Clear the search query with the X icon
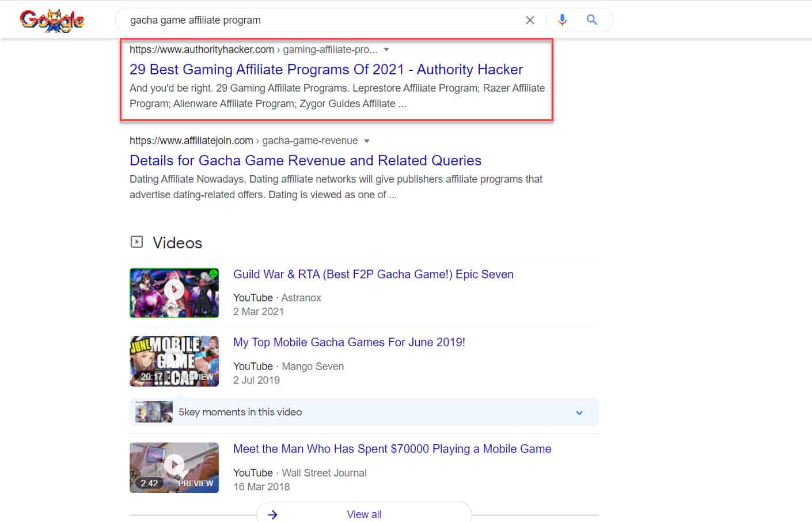 tap(530, 20)
